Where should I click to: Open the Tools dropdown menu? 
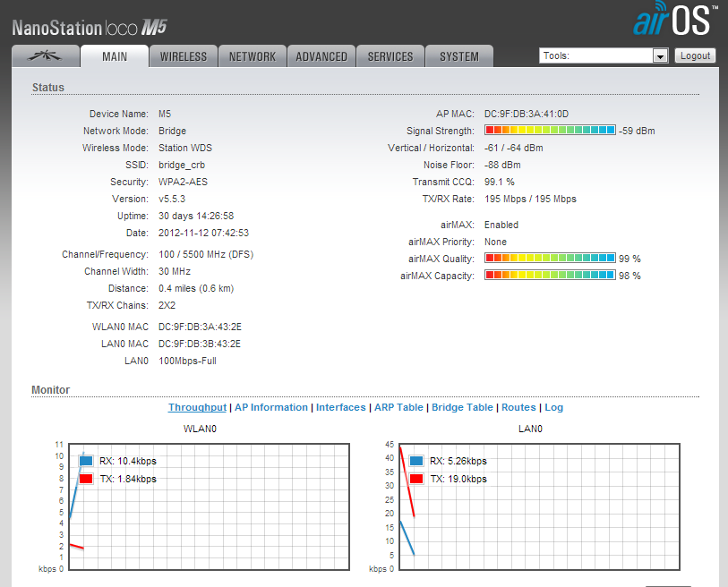(x=604, y=55)
